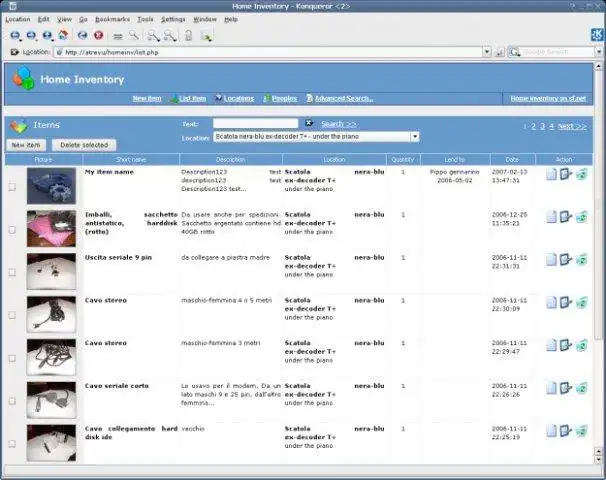
Task: Click the clear icon beside the Text field
Action: coord(308,123)
